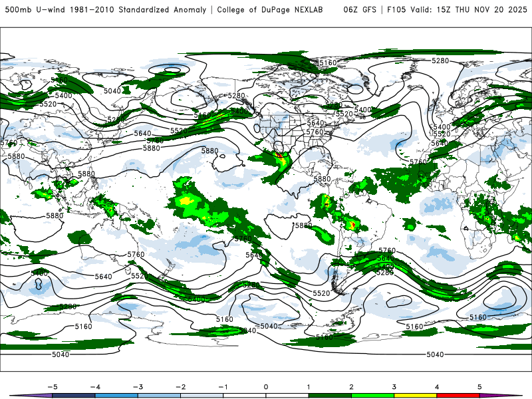The height and width of the screenshot is (399, 532).
Task: Click the '500mb U-wind 1981-2010 Standardized Anomaly' title
Action: tap(106, 9)
